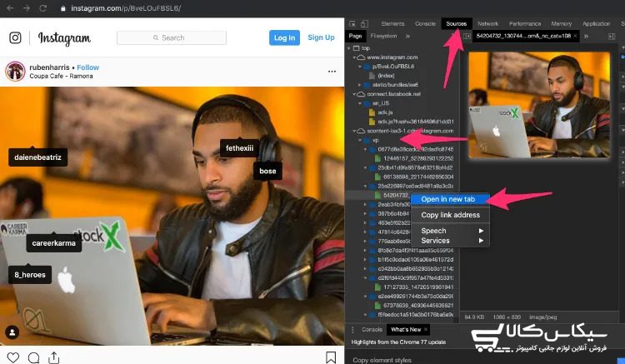
Task: Click the daienebeatriz photo tag
Action: [37, 157]
